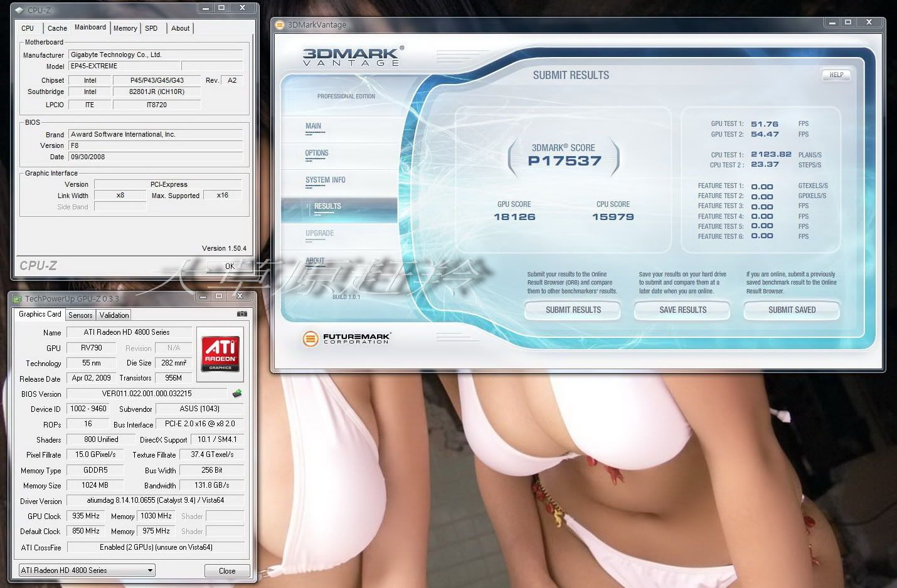Click the GPU-Z title bar icon

click(x=18, y=299)
